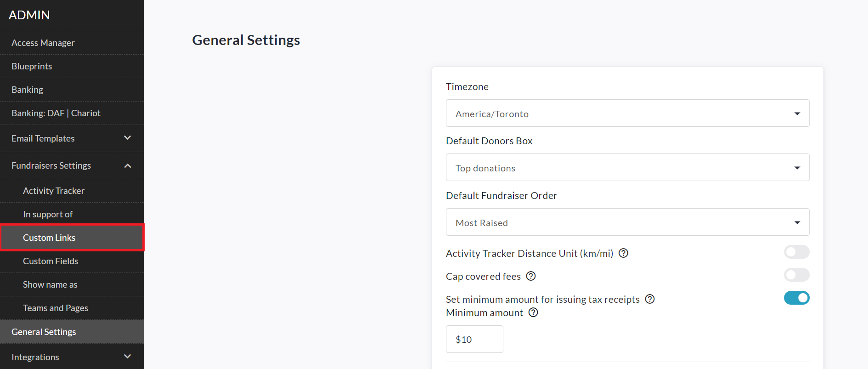Click help icon beside Activity Tracker Distance Unit
Viewport: 868px width, 369px height.
click(x=623, y=253)
